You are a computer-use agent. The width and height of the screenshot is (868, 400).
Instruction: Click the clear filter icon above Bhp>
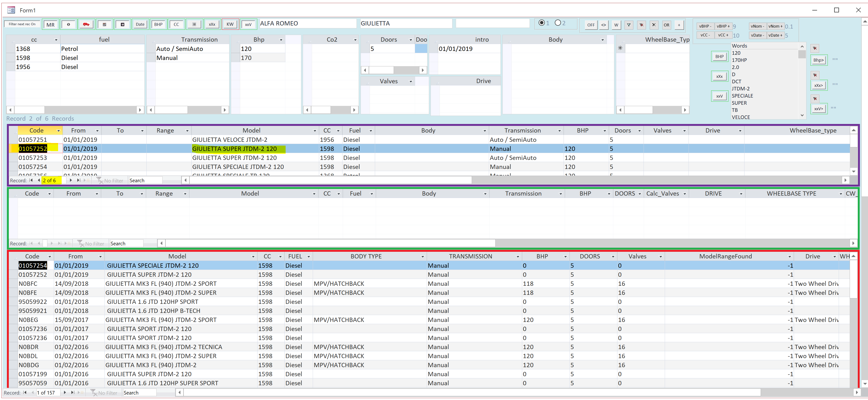coord(815,48)
